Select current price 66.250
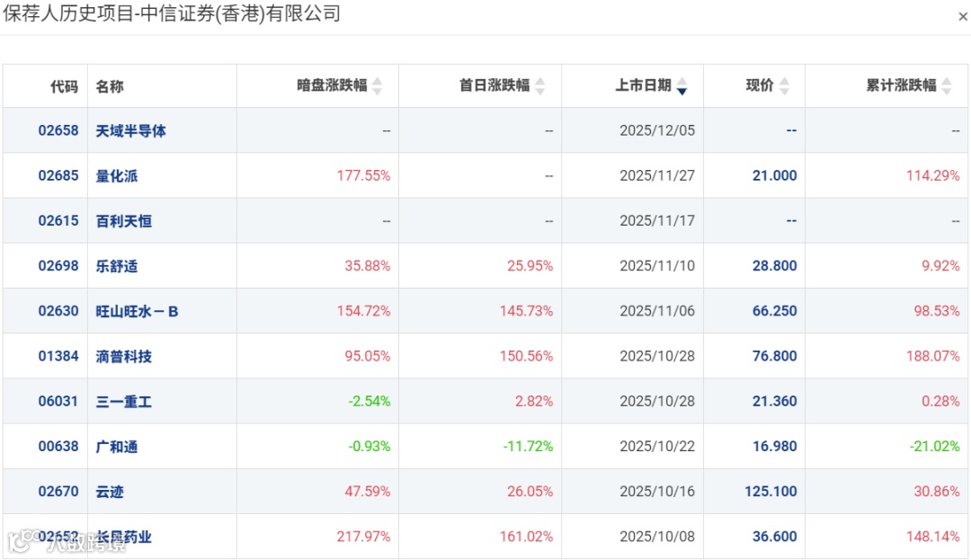Image resolution: width=971 pixels, height=560 pixels. 775,311
